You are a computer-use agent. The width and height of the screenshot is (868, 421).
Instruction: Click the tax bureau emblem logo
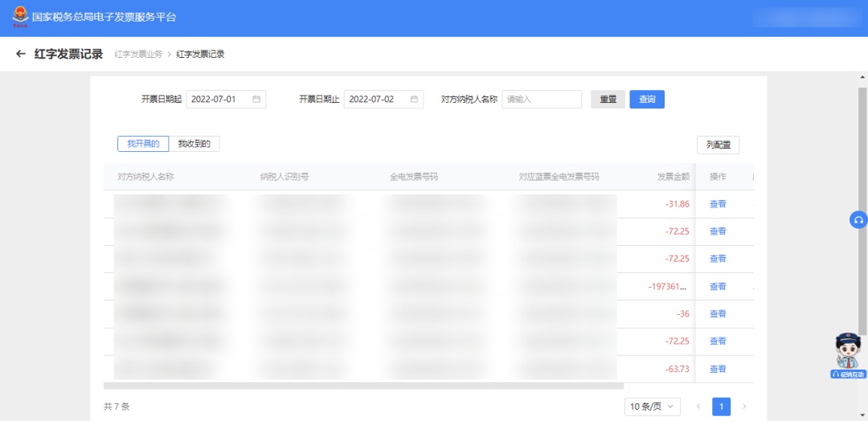[18, 17]
